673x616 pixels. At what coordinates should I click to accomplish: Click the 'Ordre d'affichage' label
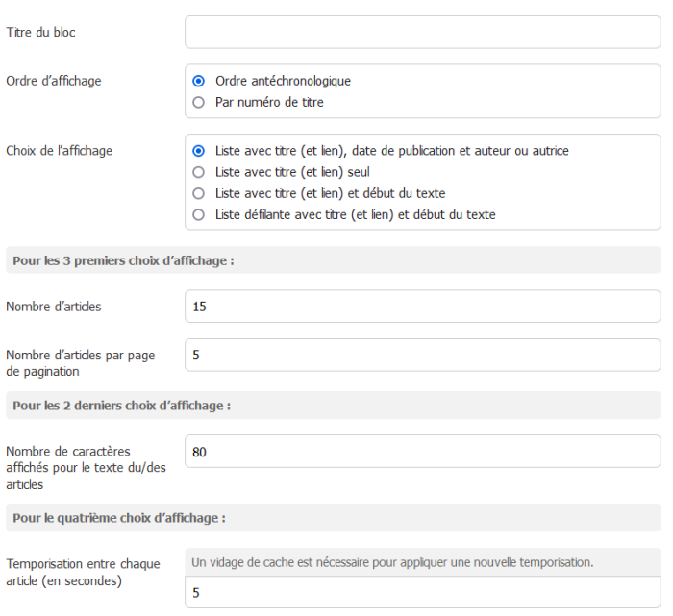click(53, 81)
